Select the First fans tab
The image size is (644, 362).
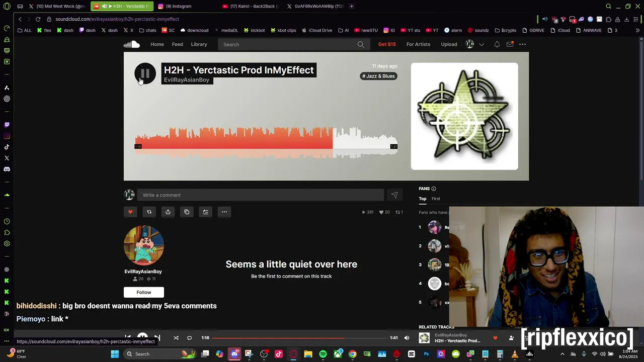coord(436,199)
